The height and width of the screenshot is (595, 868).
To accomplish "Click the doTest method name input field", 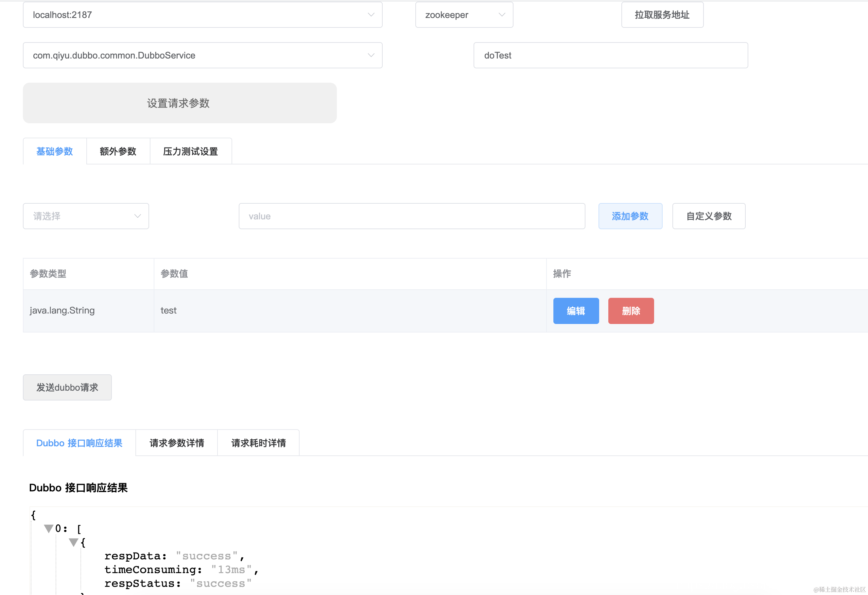I will pos(610,55).
